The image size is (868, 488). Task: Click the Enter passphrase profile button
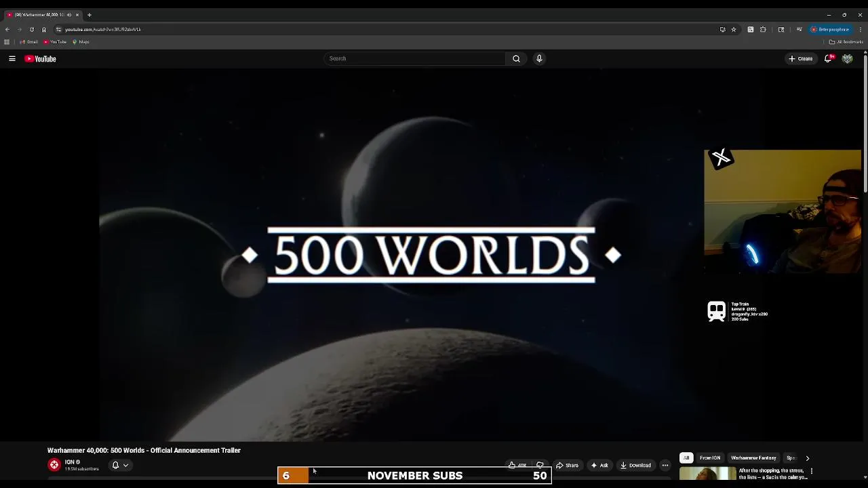(831, 30)
